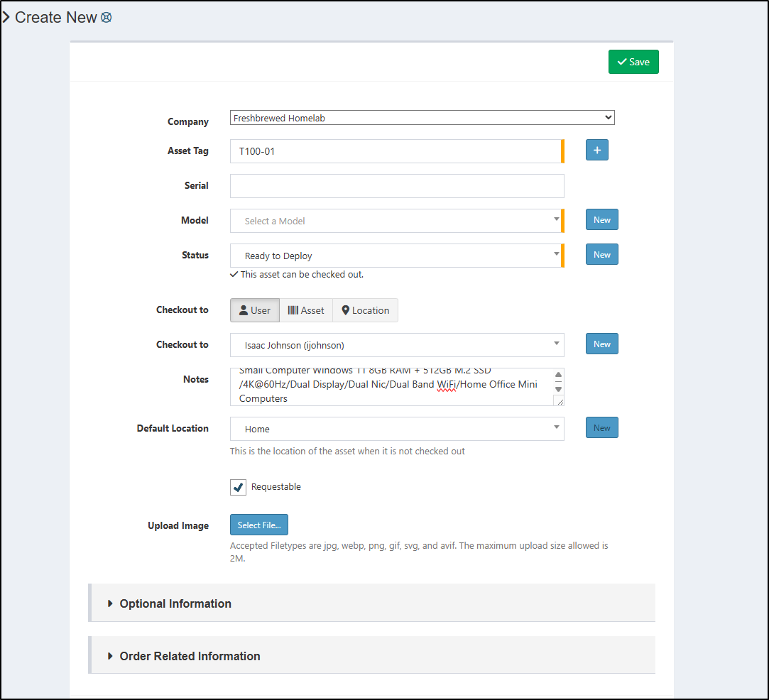Image resolution: width=769 pixels, height=700 pixels.
Task: Click the help icon beside Create New
Action: [107, 18]
